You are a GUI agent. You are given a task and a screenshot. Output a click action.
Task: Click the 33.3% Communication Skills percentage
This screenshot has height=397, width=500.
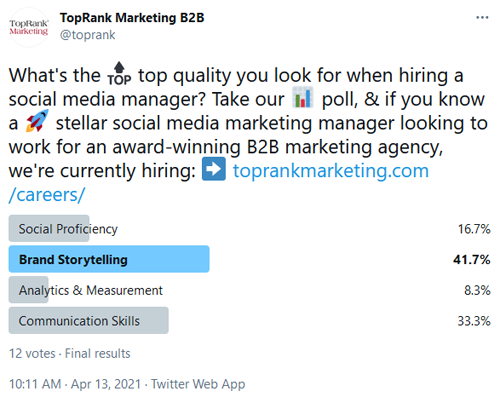click(474, 321)
